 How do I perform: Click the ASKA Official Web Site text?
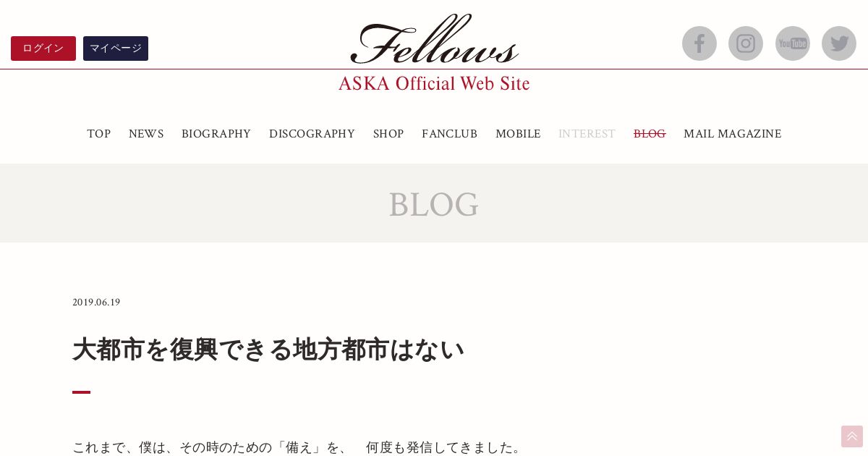pyautogui.click(x=434, y=83)
